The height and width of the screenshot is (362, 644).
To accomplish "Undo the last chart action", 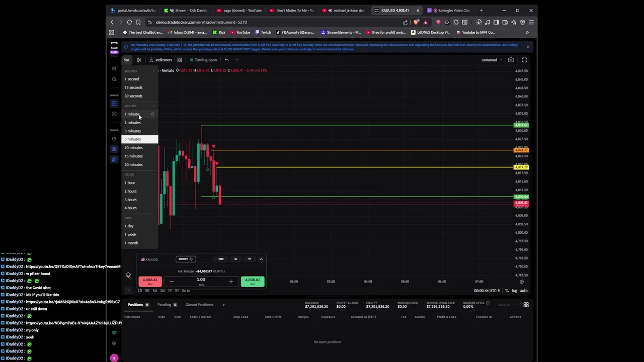I will [226, 60].
